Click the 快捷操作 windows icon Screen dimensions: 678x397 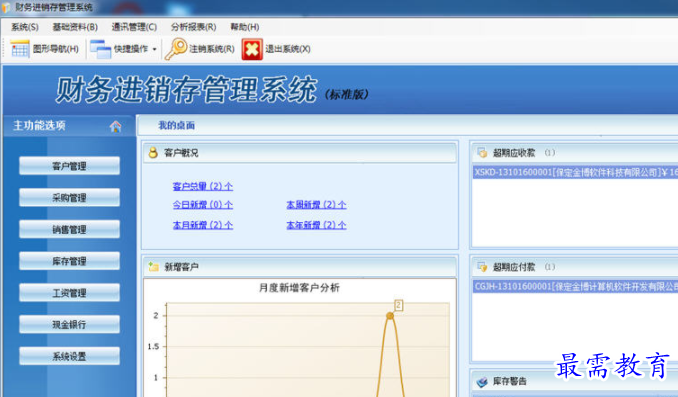click(100, 49)
